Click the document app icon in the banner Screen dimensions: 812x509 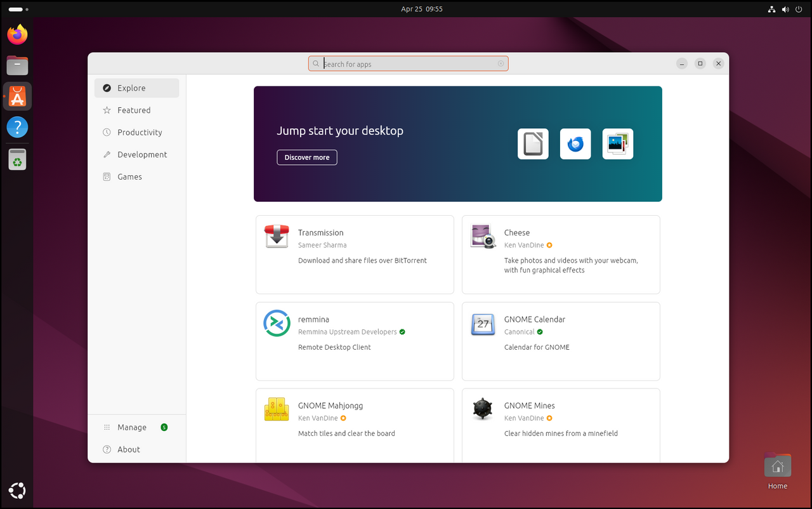click(x=532, y=143)
